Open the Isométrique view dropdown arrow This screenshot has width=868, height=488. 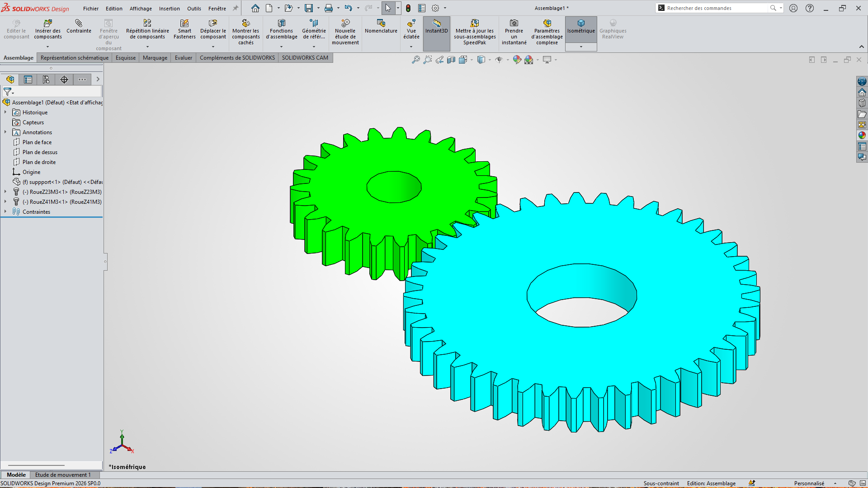click(581, 47)
